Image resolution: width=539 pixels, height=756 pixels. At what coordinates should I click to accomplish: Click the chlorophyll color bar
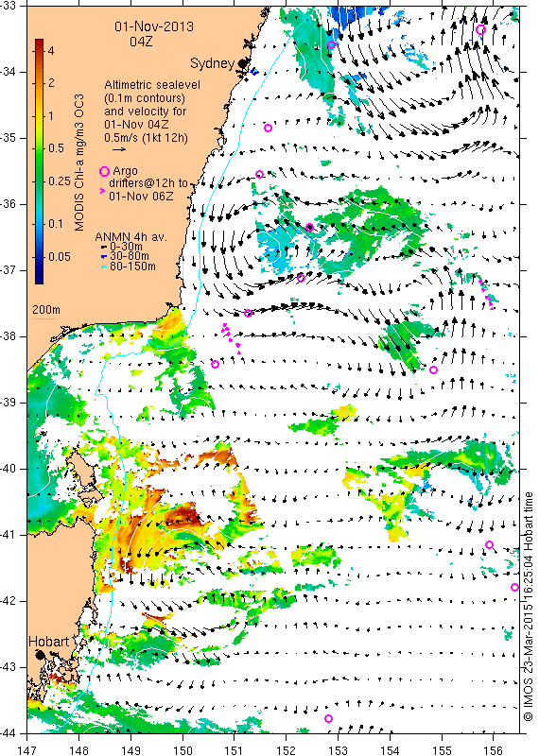pos(39,161)
